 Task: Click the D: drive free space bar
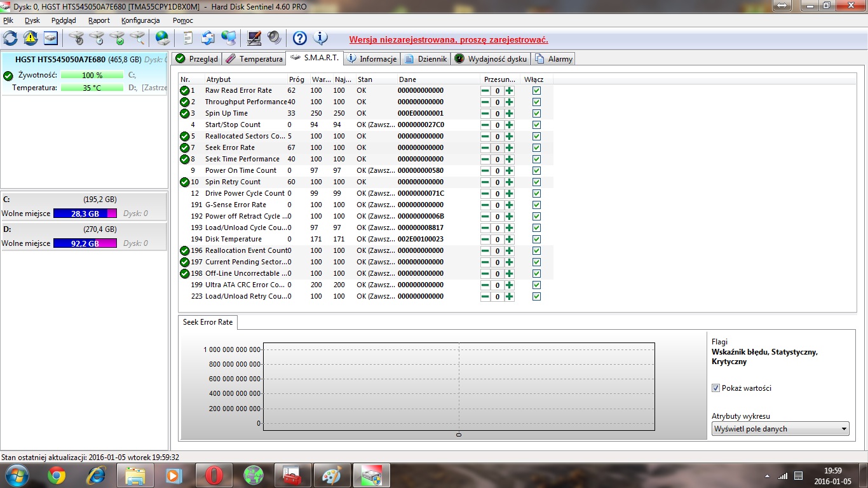[x=85, y=243]
